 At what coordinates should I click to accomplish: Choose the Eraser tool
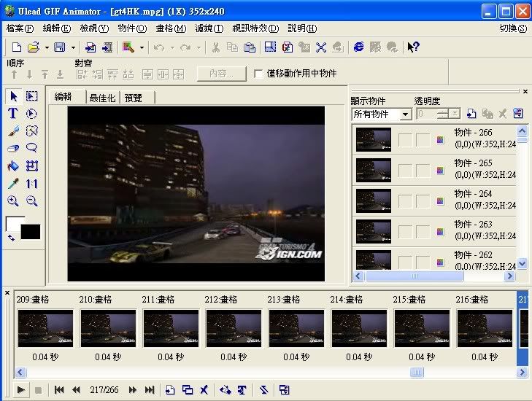click(x=12, y=149)
